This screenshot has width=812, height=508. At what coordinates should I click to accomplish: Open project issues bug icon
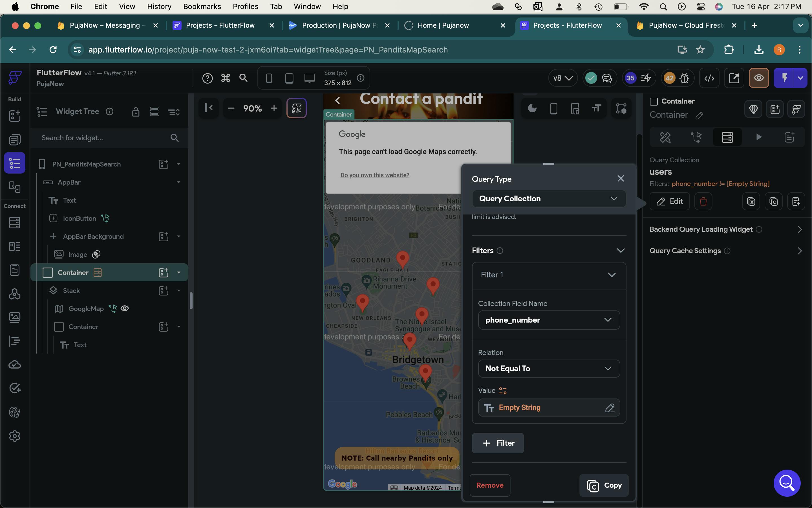(x=684, y=78)
